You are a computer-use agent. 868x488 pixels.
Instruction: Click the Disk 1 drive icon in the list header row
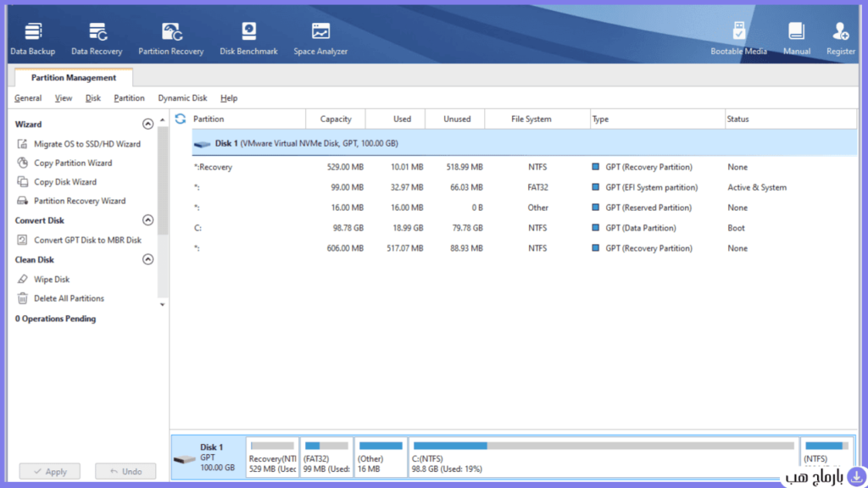[x=202, y=144]
